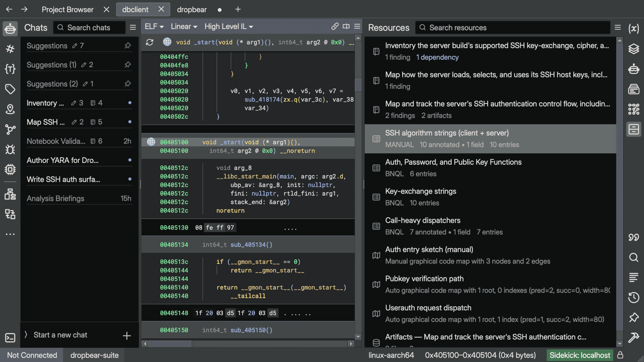Navigate back with the left arrow
The width and height of the screenshot is (644, 362).
pyautogui.click(x=9, y=9)
